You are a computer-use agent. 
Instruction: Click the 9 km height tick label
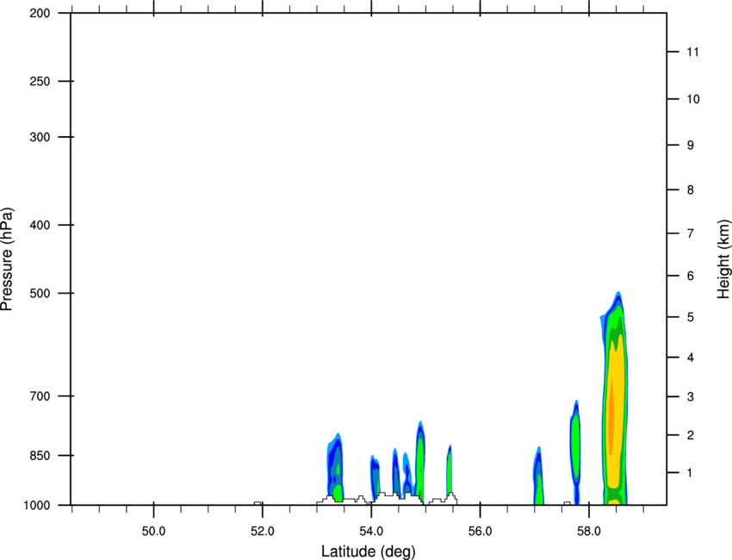[x=690, y=146]
